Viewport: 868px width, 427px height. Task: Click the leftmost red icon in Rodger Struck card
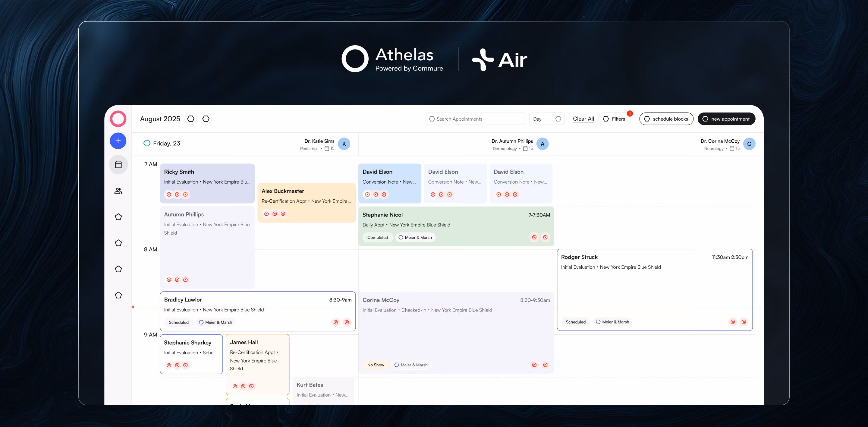pos(733,322)
